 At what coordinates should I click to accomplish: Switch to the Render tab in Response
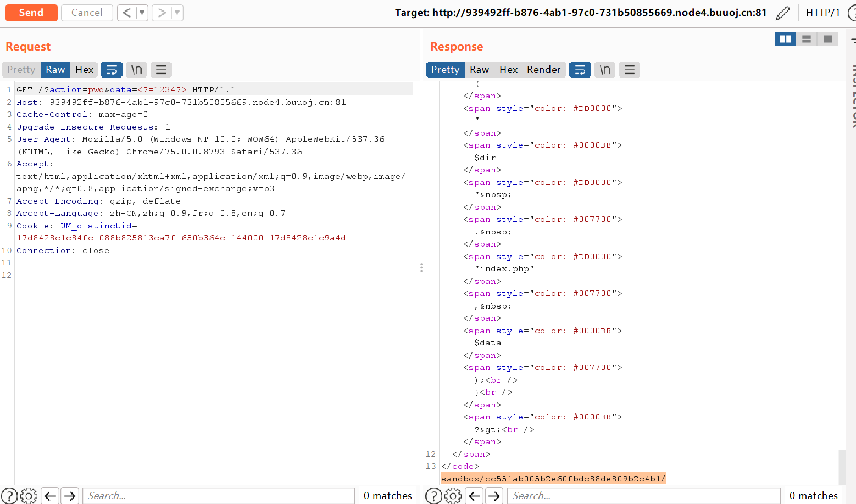click(x=543, y=70)
